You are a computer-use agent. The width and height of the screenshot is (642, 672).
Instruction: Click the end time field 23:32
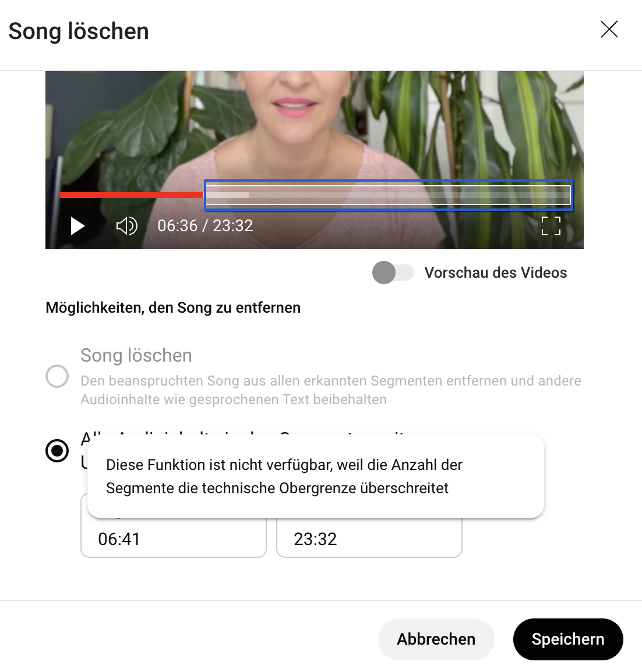369,538
